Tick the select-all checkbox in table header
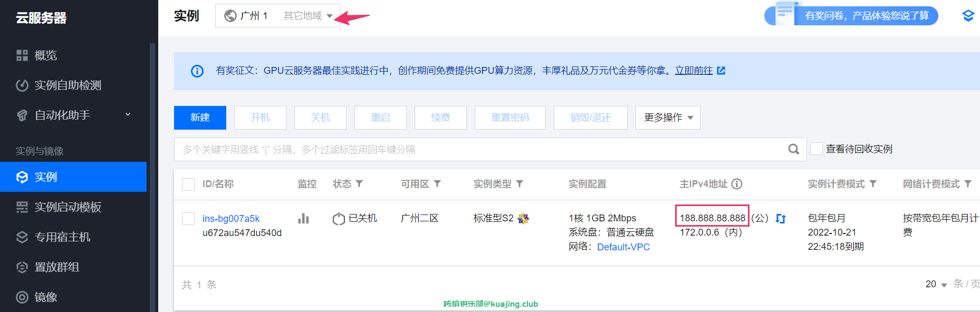 pos(188,184)
